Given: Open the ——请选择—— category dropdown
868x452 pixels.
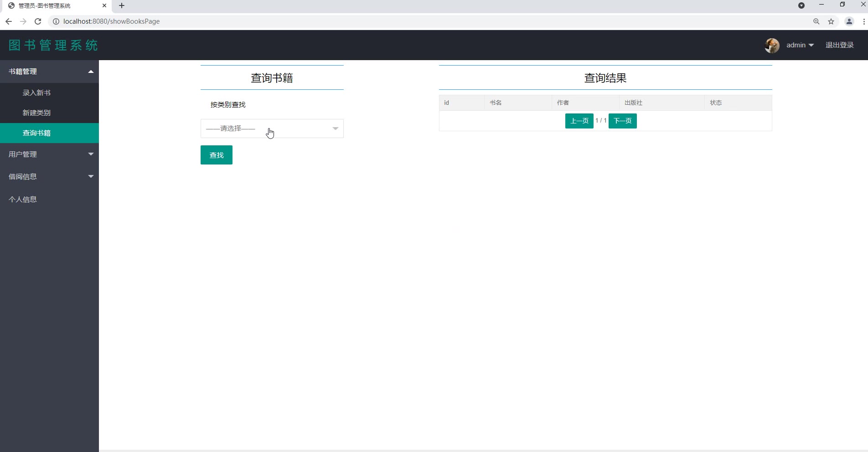Looking at the screenshot, I should pyautogui.click(x=272, y=128).
